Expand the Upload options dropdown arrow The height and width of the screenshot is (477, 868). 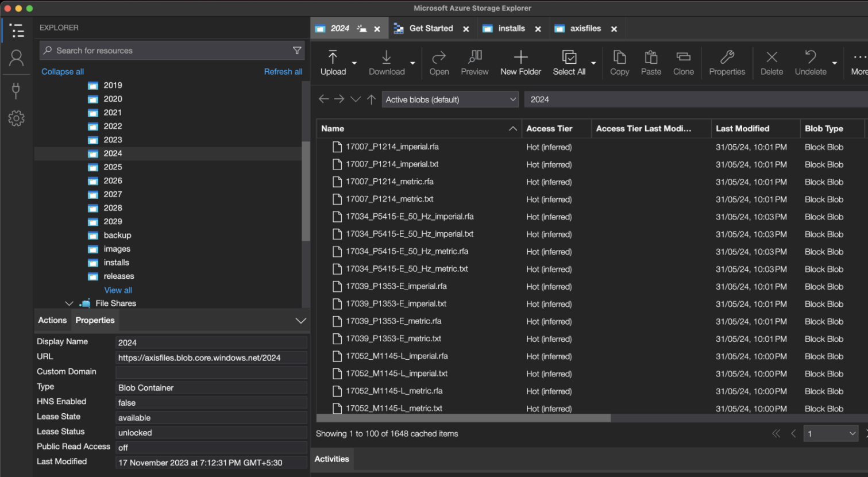pos(354,63)
